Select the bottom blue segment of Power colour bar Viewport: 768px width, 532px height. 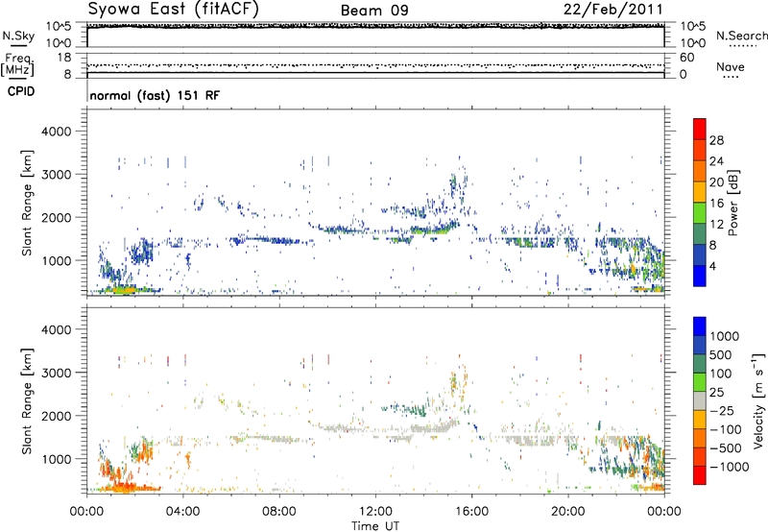tap(700, 276)
